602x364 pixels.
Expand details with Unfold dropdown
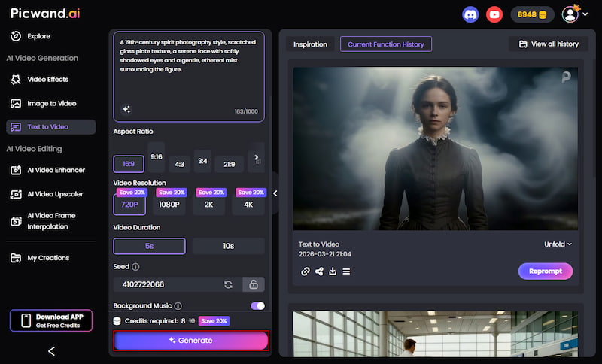(558, 244)
